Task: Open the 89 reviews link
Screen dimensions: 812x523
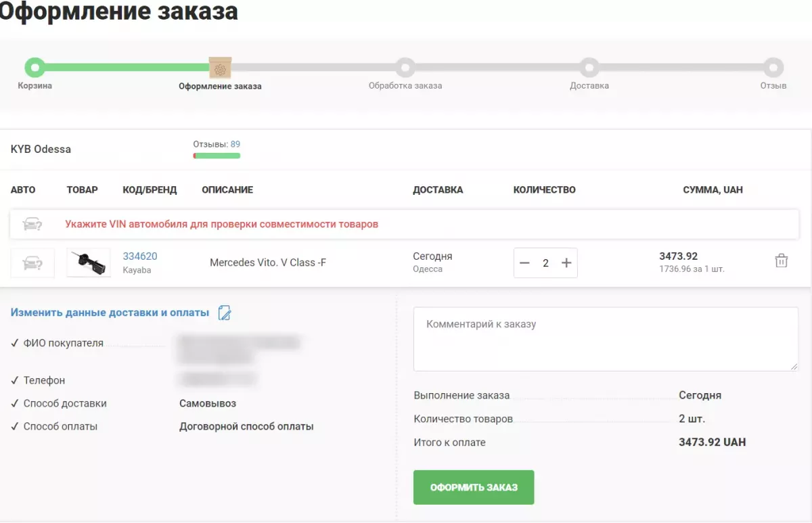Action: coord(235,144)
